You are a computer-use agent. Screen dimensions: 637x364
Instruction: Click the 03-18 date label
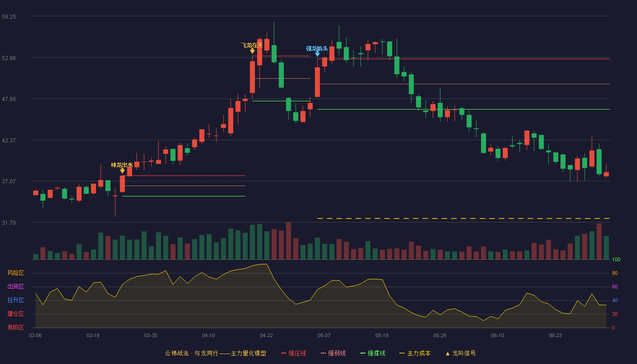click(93, 335)
